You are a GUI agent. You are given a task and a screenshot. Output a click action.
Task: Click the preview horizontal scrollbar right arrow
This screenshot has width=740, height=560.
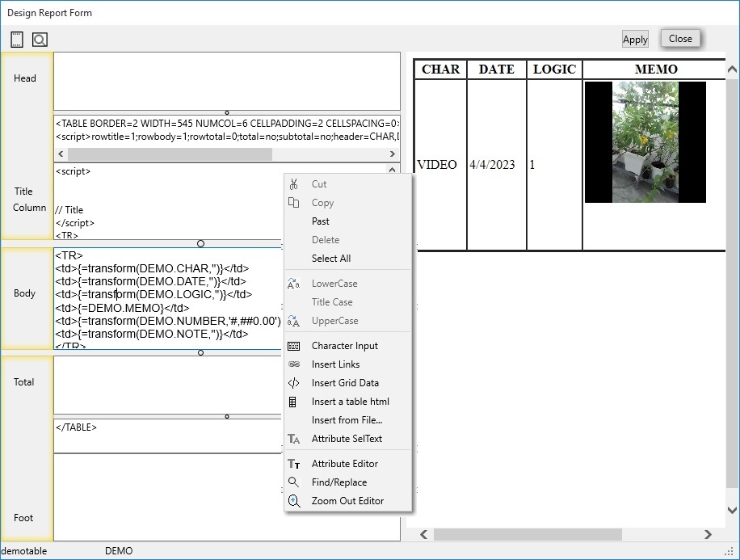coord(708,534)
